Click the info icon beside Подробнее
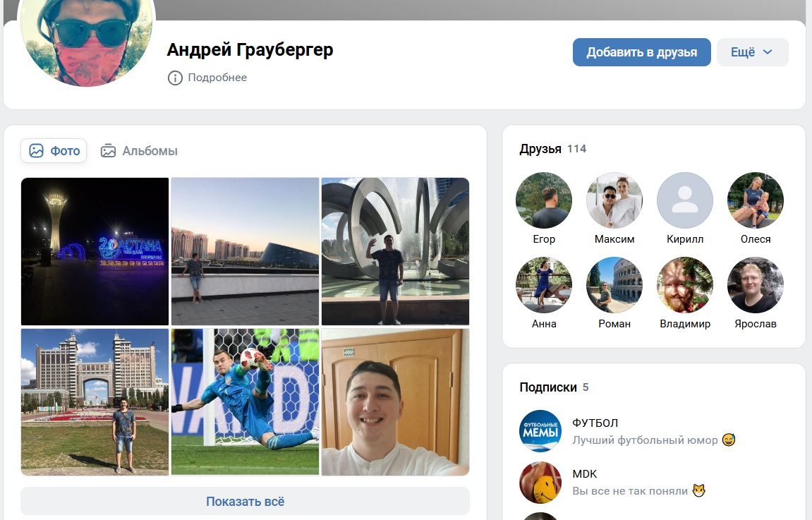812x520 pixels. pyautogui.click(x=175, y=78)
